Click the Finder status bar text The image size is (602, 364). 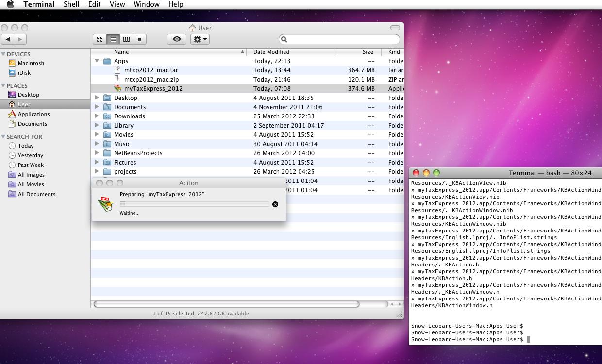201,314
